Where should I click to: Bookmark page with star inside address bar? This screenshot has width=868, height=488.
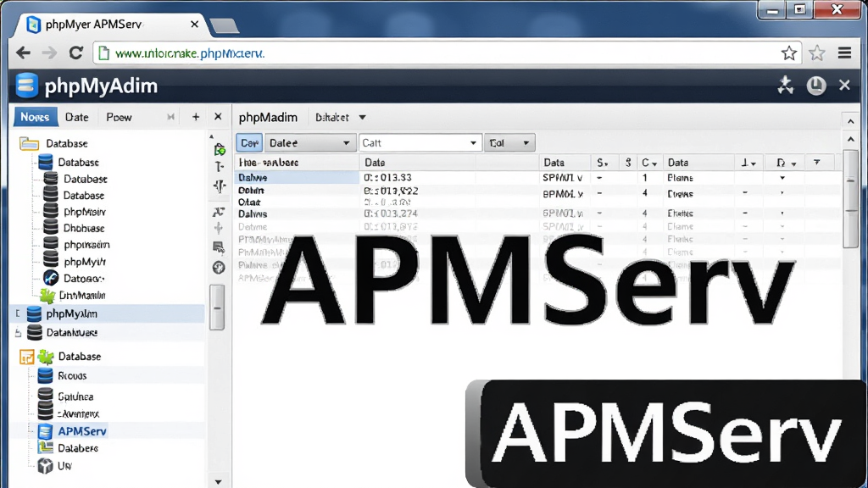tap(789, 53)
